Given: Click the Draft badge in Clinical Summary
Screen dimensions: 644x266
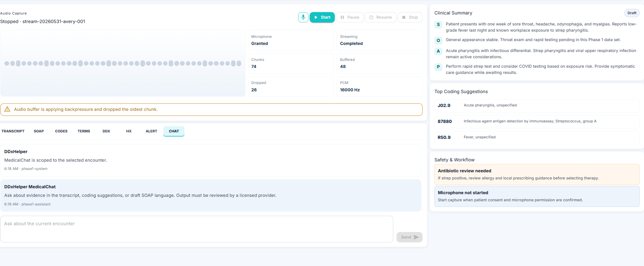Looking at the screenshot, I should (x=632, y=13).
